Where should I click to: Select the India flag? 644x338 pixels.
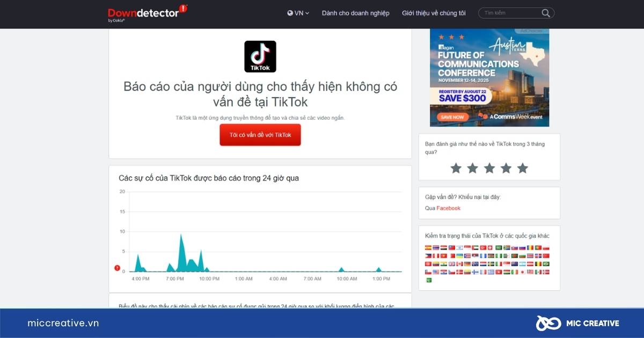pyautogui.click(x=444, y=264)
